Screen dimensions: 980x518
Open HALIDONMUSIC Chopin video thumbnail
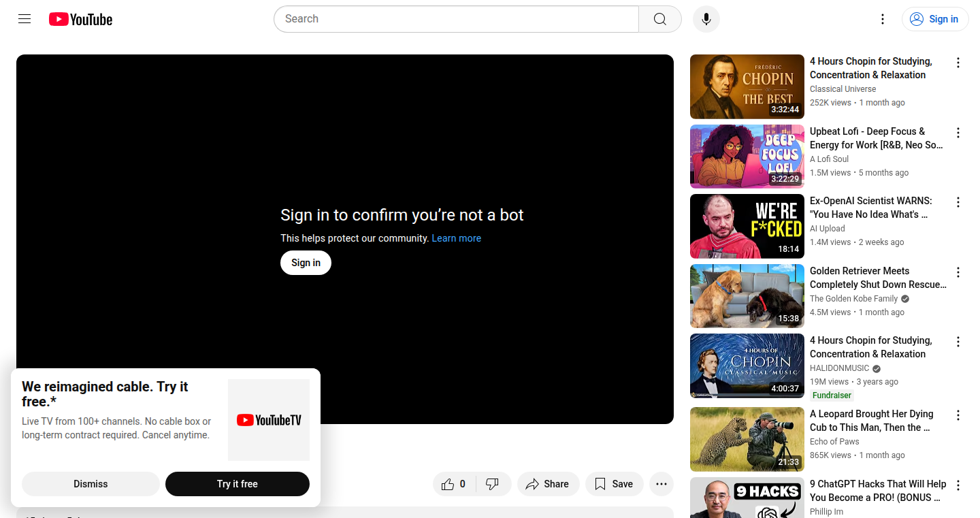[x=747, y=366]
